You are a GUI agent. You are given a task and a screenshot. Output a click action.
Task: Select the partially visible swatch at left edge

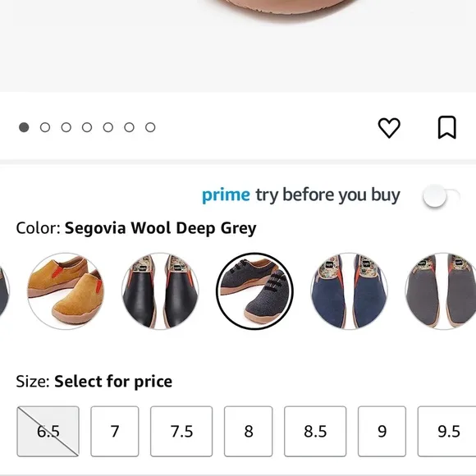4,291
